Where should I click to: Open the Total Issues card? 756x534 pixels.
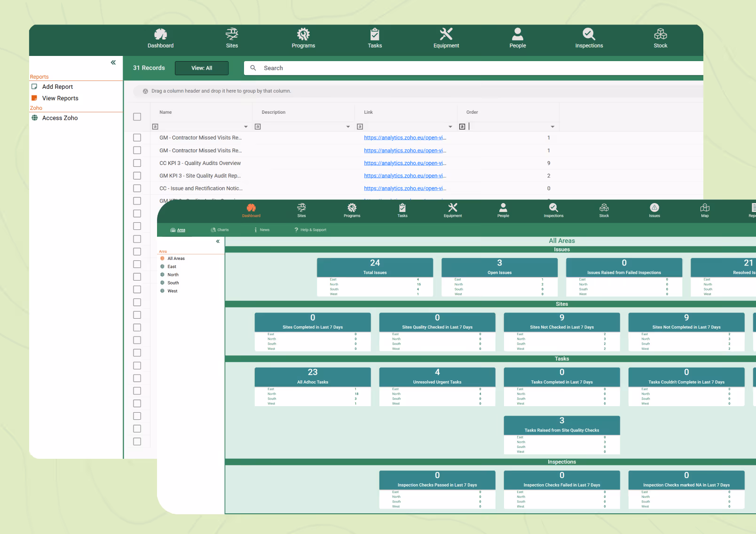[x=375, y=277]
